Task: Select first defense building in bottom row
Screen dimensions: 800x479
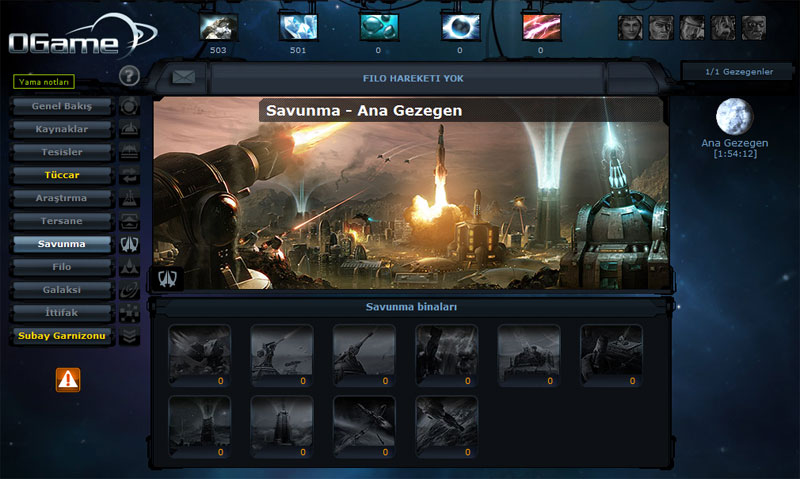Action: click(199, 427)
